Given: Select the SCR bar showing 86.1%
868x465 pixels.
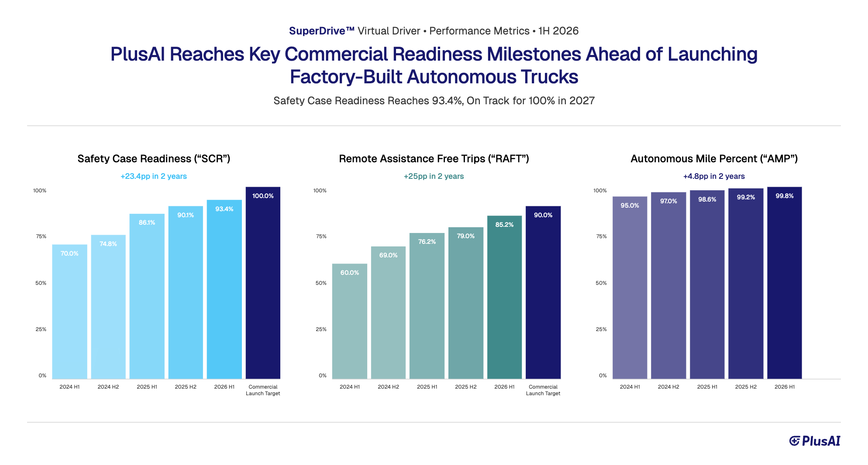Looking at the screenshot, I should [147, 296].
